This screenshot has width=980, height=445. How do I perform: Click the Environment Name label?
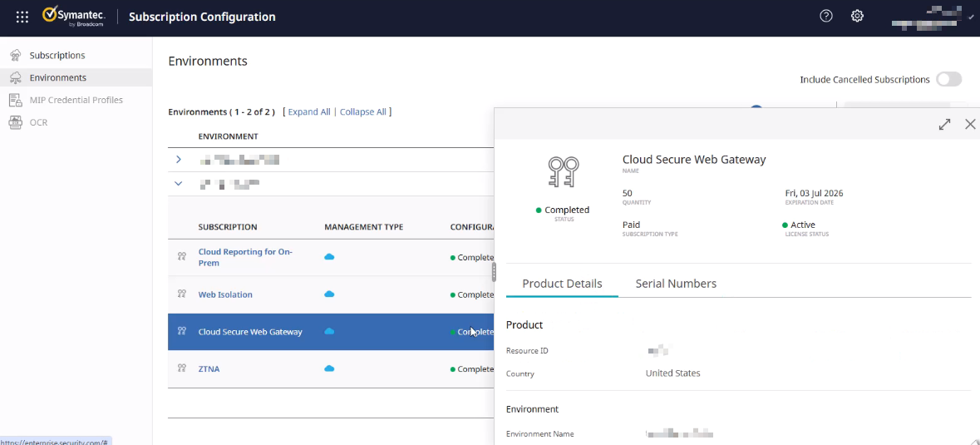(x=540, y=433)
